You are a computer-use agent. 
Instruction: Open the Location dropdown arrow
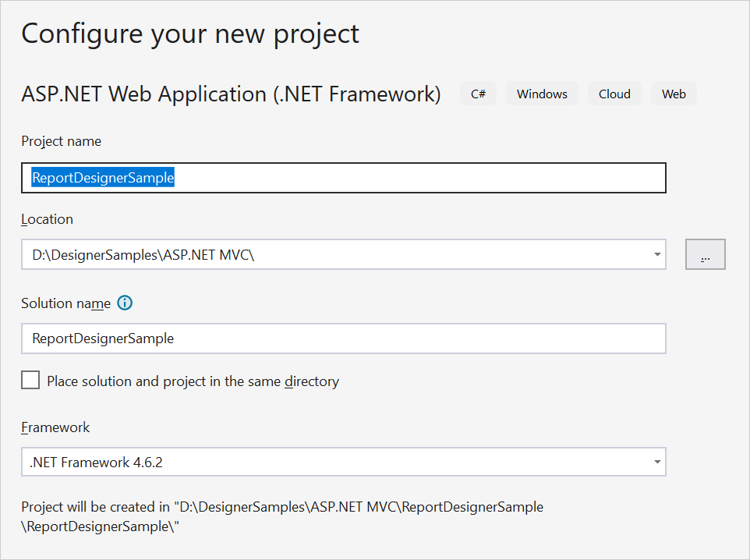pos(657,254)
